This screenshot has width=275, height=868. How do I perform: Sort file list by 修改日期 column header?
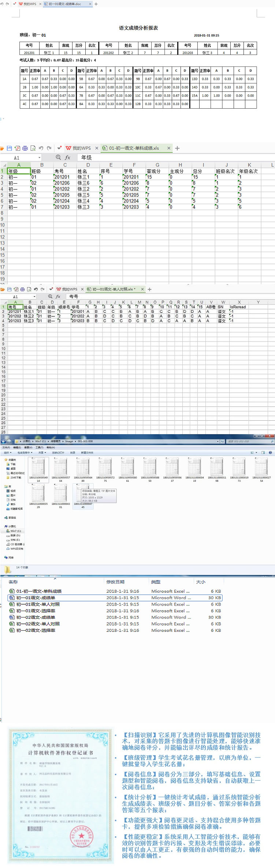click(115, 582)
